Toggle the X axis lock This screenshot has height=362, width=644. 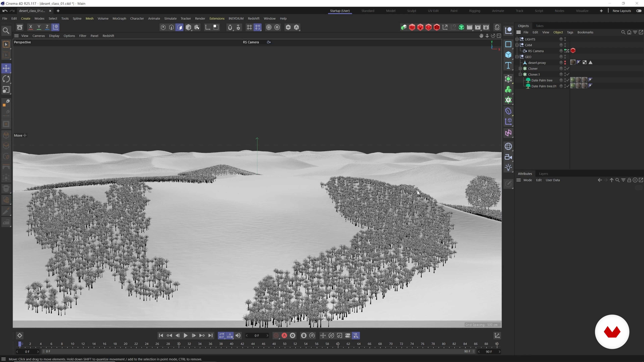point(31,27)
